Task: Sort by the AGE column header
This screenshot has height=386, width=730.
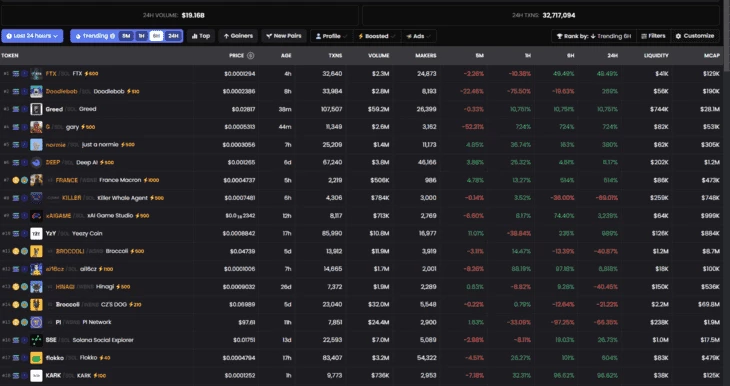Action: [286, 55]
